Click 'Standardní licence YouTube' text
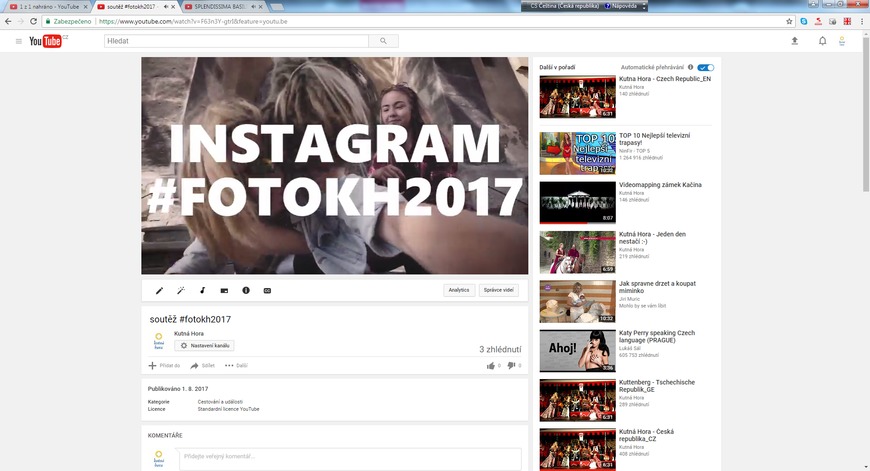This screenshot has height=471, width=870. pyautogui.click(x=229, y=409)
